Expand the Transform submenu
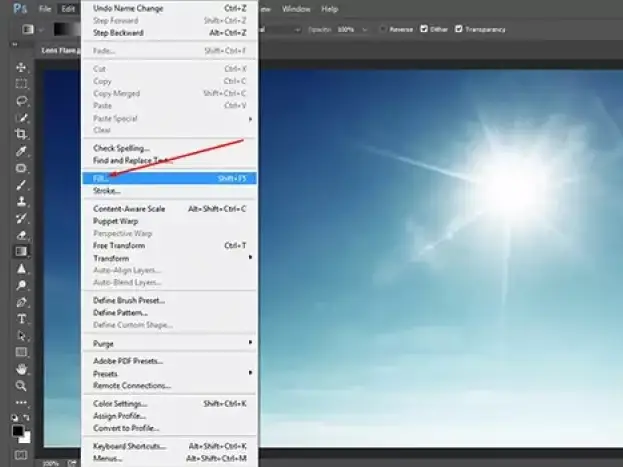The width and height of the screenshot is (623, 467). tap(170, 258)
